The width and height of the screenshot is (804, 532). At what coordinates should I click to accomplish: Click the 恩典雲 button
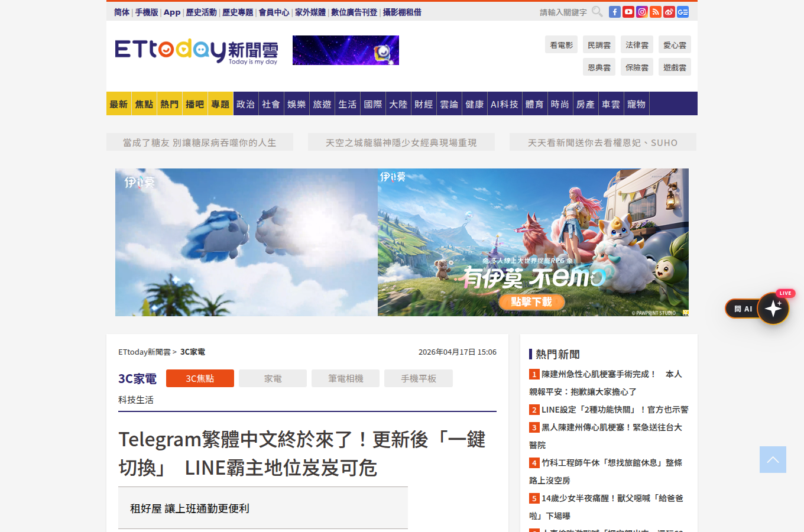[599, 67]
